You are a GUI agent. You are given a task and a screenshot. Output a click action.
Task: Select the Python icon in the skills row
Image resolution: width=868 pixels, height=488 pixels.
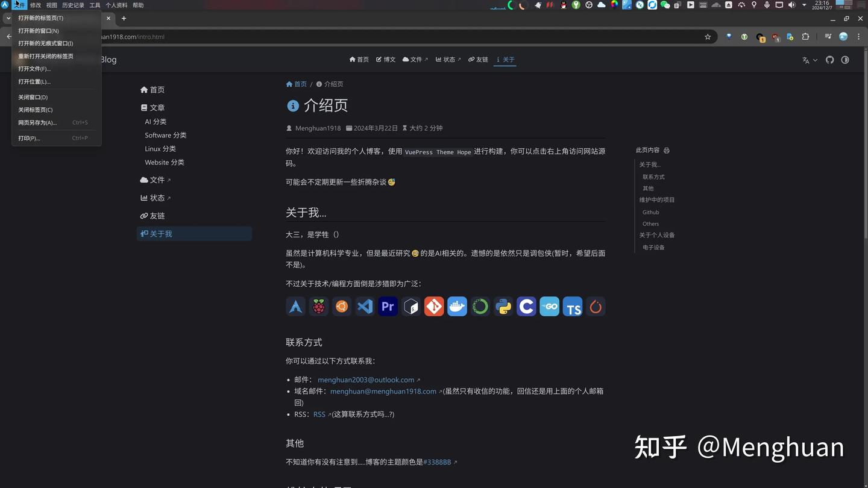point(503,306)
